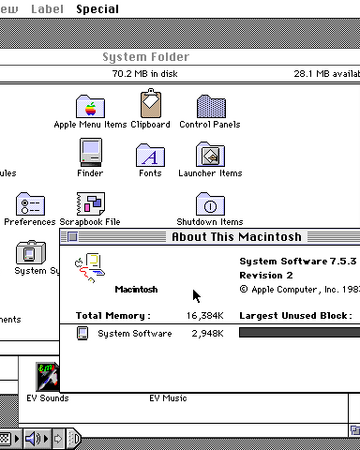Open the Control Panels folder
This screenshot has height=450, width=360.
[211, 106]
